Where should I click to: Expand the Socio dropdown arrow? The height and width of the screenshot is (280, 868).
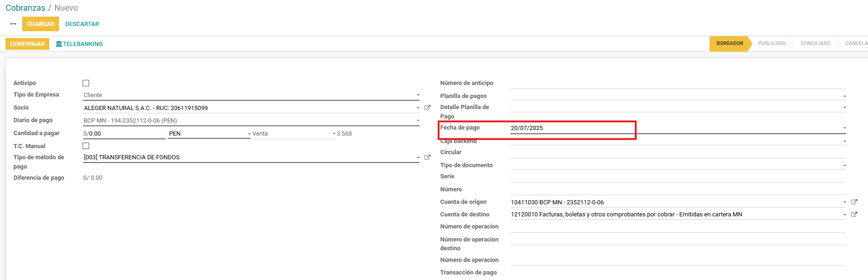pos(418,108)
